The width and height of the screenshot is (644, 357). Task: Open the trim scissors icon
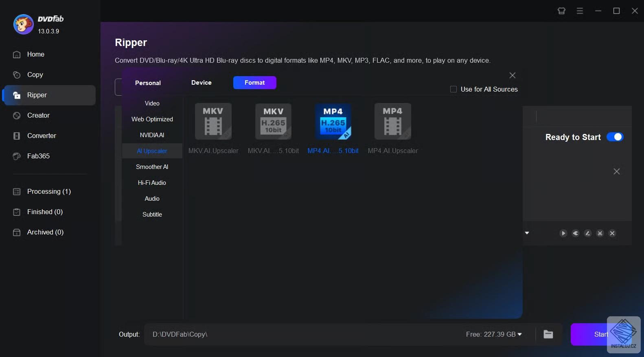pyautogui.click(x=600, y=233)
